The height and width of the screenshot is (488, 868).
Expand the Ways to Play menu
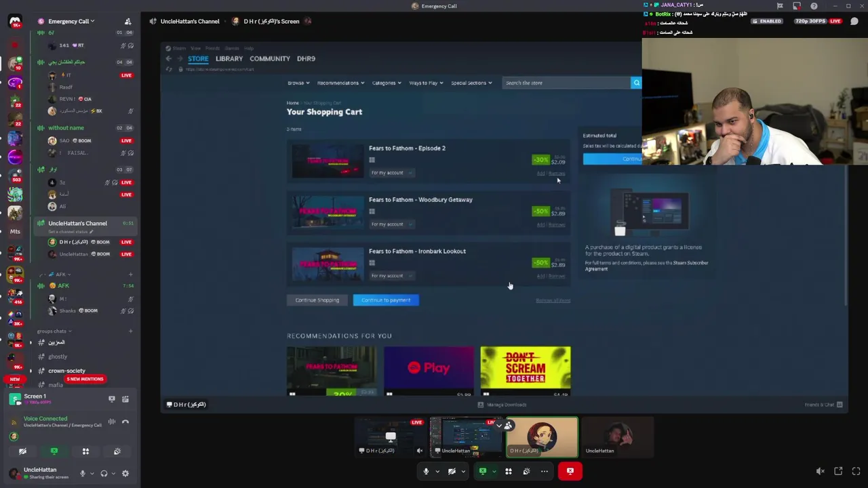click(x=426, y=83)
